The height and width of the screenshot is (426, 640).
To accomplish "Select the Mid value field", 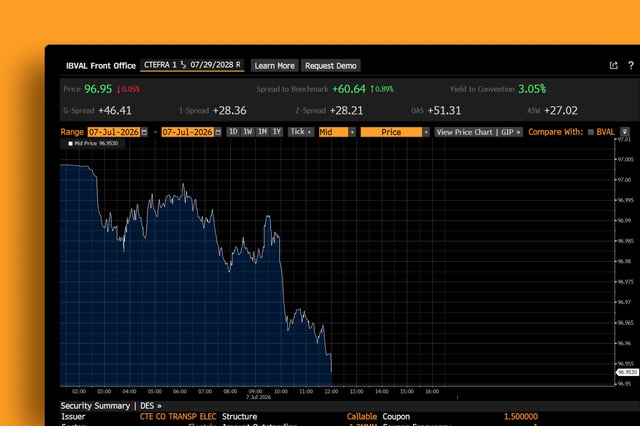I will pos(333,132).
